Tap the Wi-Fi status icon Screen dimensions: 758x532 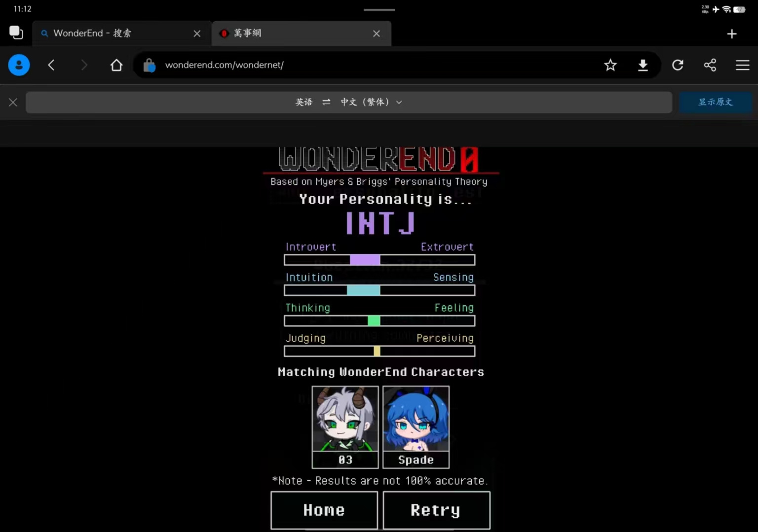click(x=726, y=9)
